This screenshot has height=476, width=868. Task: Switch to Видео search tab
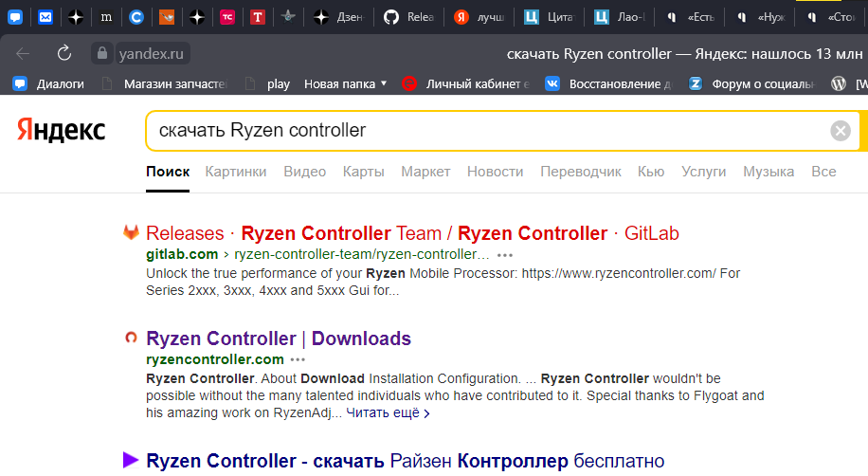304,172
